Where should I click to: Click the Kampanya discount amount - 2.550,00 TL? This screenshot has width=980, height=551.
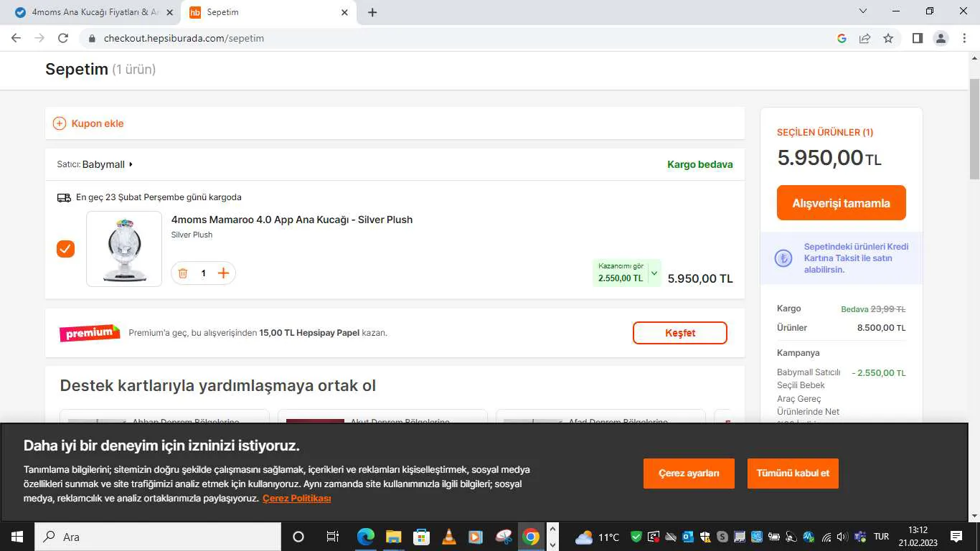(x=879, y=373)
